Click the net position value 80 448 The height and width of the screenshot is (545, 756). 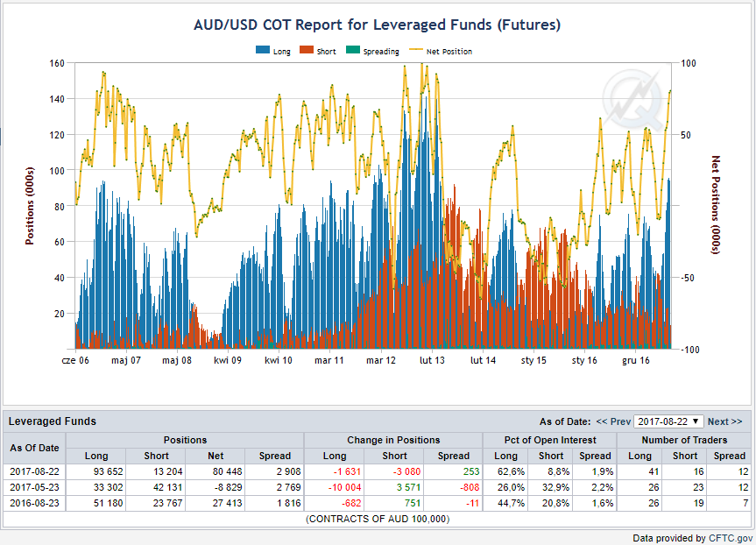(227, 471)
